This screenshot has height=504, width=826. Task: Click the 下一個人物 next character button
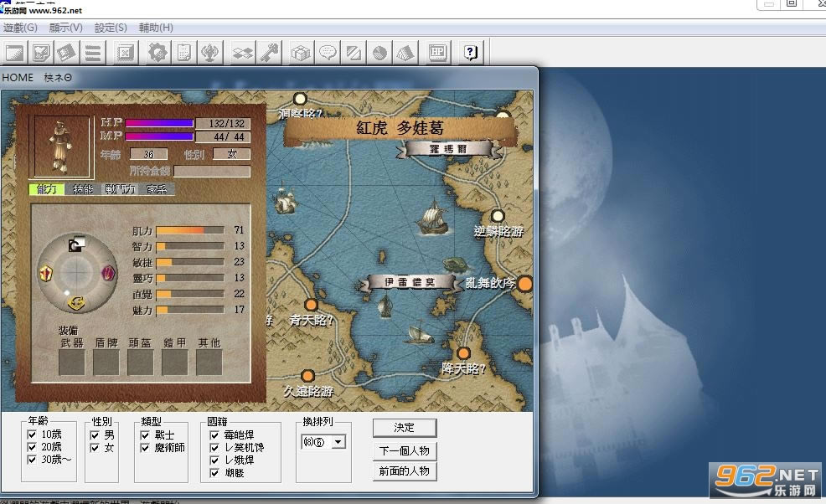click(x=405, y=450)
